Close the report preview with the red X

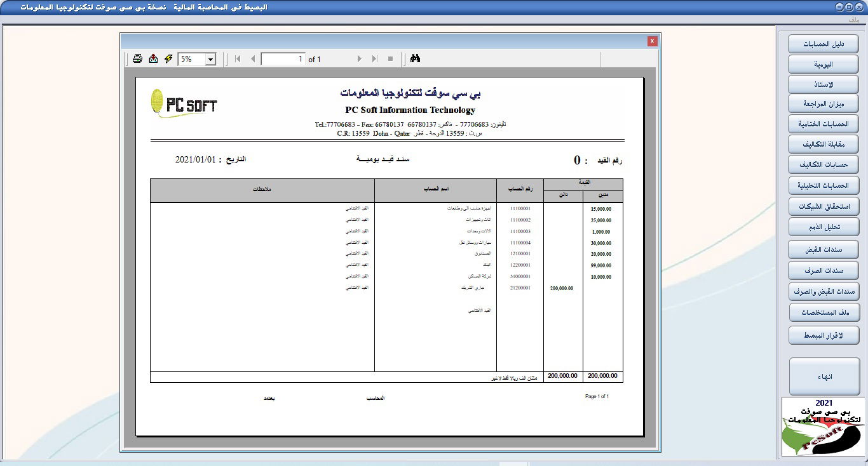tap(652, 40)
